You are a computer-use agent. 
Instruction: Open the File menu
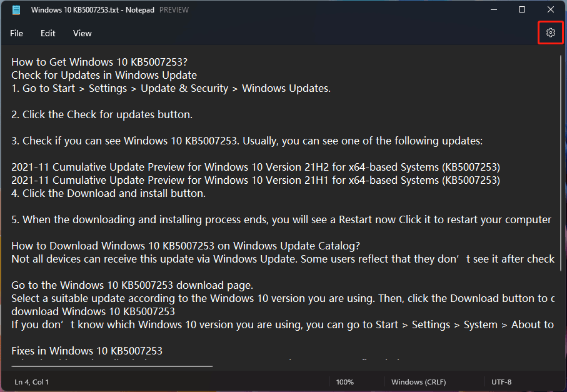coord(16,33)
